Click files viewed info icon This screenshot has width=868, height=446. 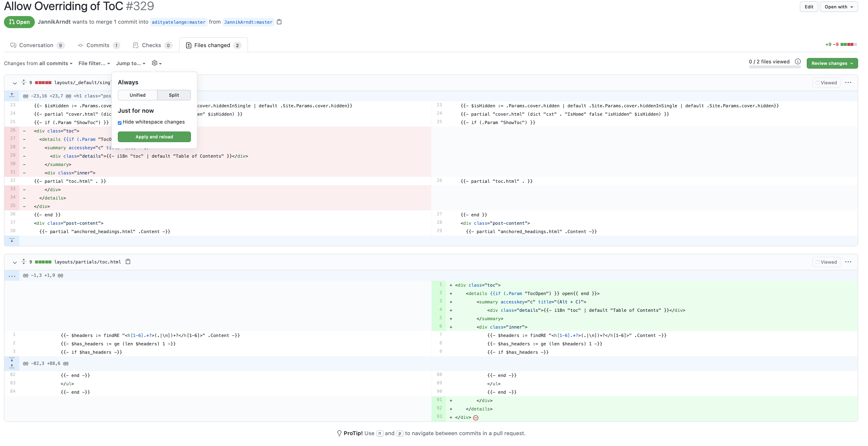pyautogui.click(x=798, y=62)
